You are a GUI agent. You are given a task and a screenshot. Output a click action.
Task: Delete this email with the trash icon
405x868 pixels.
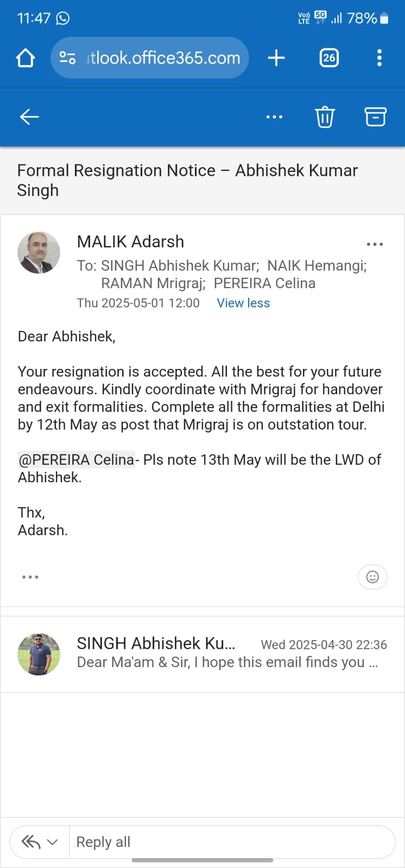pyautogui.click(x=325, y=117)
